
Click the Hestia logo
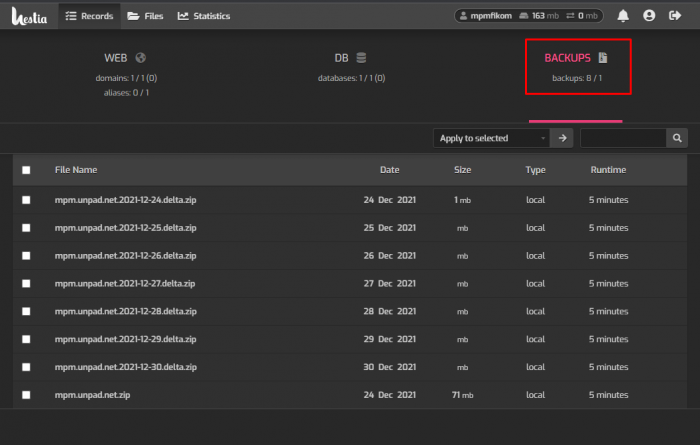click(x=29, y=17)
